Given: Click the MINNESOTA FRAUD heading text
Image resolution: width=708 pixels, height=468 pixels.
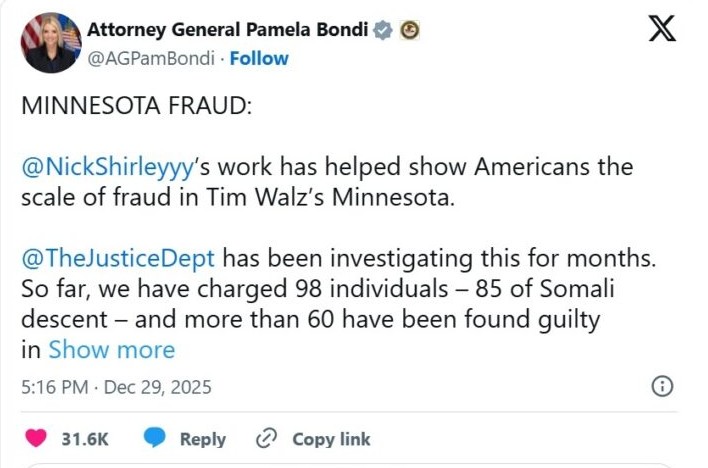Looking at the screenshot, I should 135,106.
